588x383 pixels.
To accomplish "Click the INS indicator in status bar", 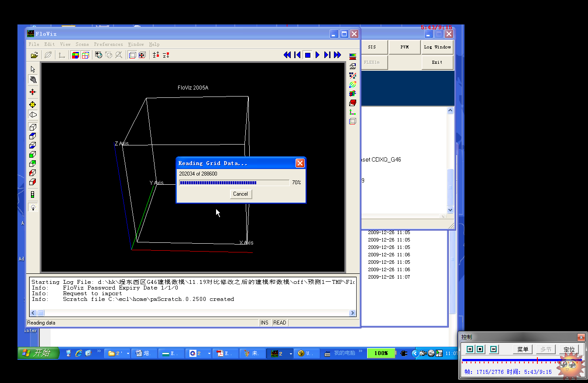I will [265, 323].
